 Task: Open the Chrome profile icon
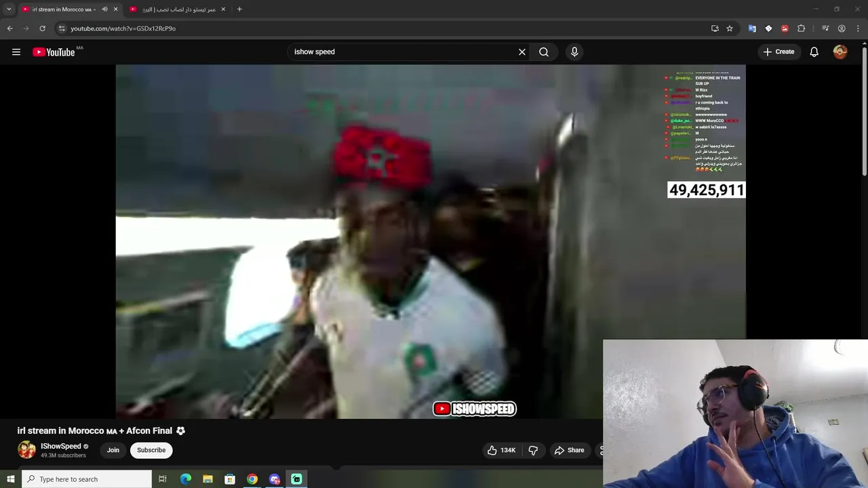(x=842, y=28)
